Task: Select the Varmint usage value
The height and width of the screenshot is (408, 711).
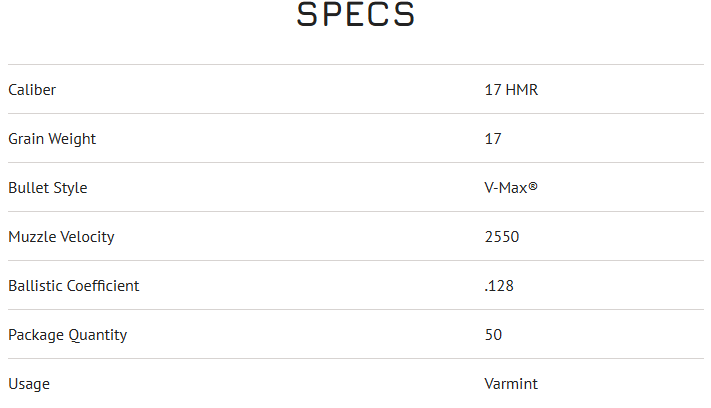Action: (510, 384)
